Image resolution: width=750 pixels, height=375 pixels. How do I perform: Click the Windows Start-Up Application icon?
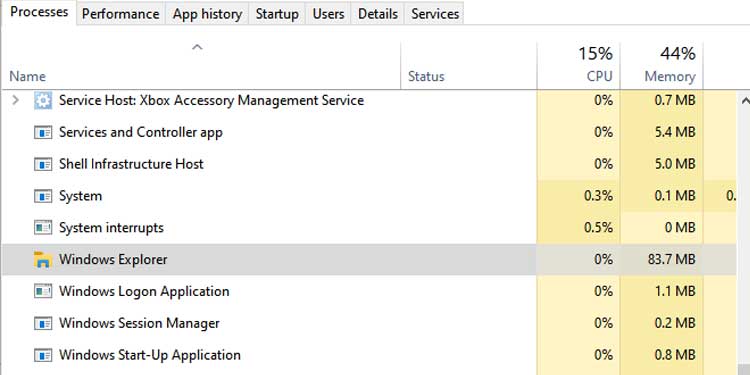[43, 355]
